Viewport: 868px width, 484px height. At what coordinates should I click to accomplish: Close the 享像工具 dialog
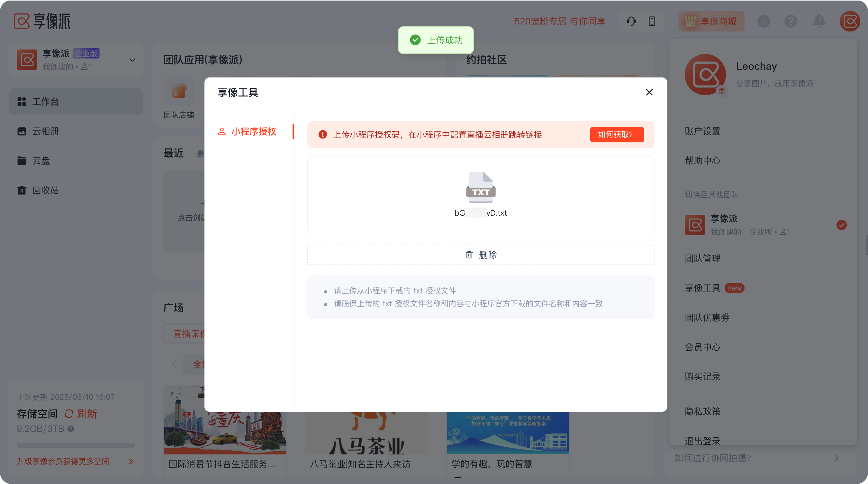(x=649, y=92)
